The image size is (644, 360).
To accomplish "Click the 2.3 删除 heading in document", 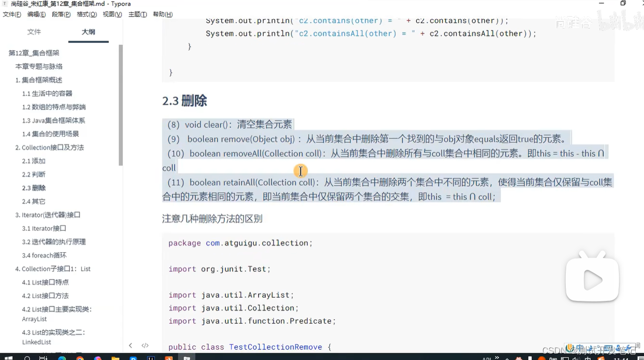I will tap(184, 101).
